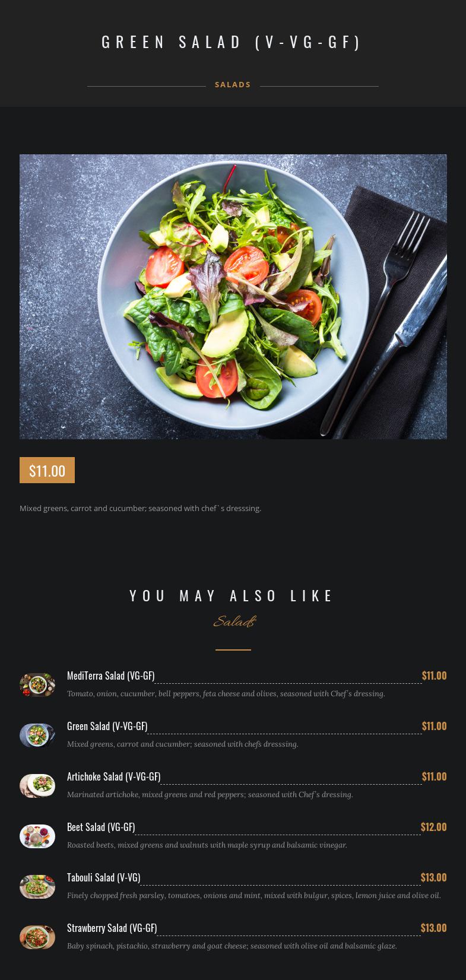This screenshot has width=466, height=980.
Task: Open the SALADS category link under title
Action: [x=233, y=85]
